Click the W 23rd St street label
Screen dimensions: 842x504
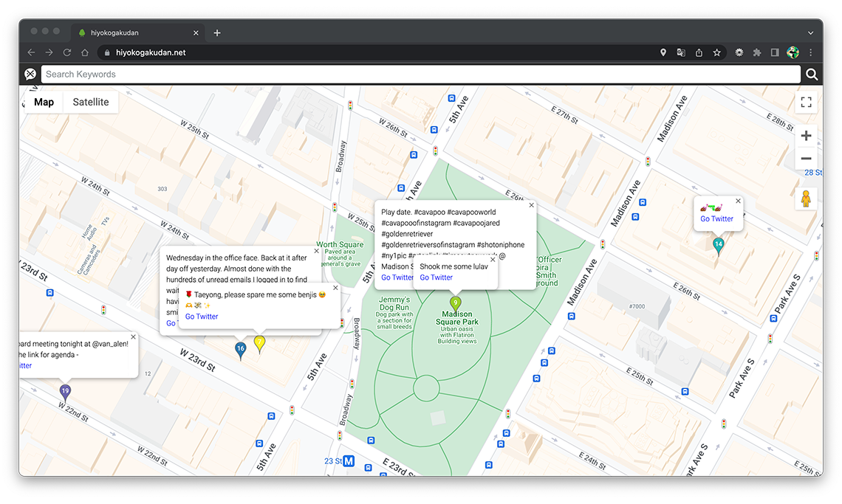[x=197, y=361]
